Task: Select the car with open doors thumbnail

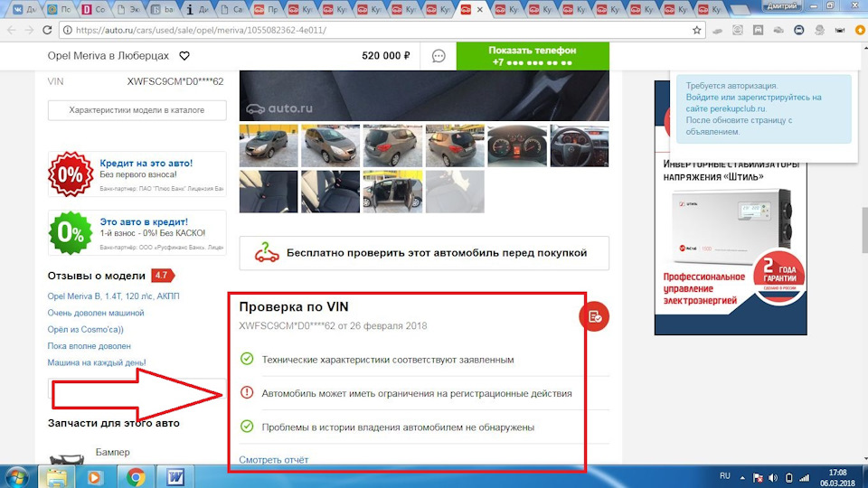Action: pyautogui.click(x=392, y=192)
